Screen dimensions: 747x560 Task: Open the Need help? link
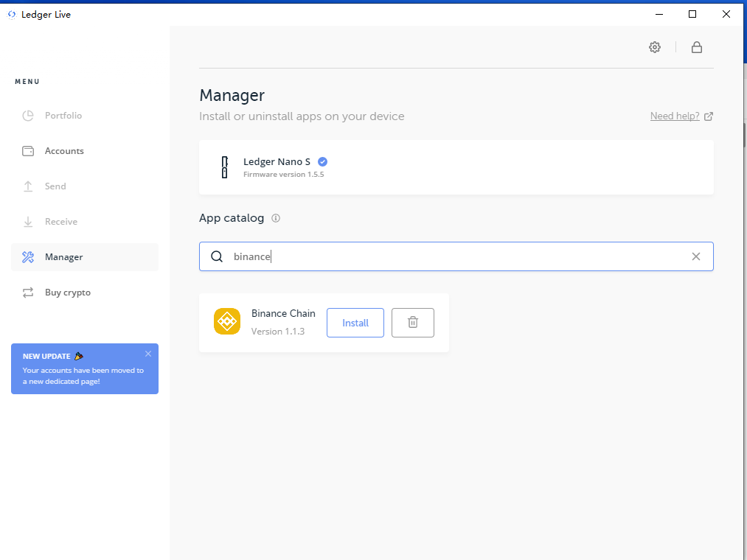coord(675,116)
